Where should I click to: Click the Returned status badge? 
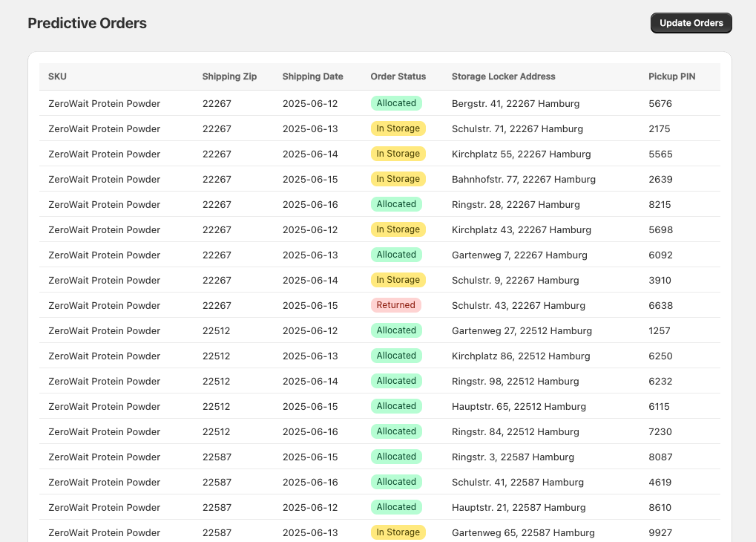pyautogui.click(x=396, y=305)
